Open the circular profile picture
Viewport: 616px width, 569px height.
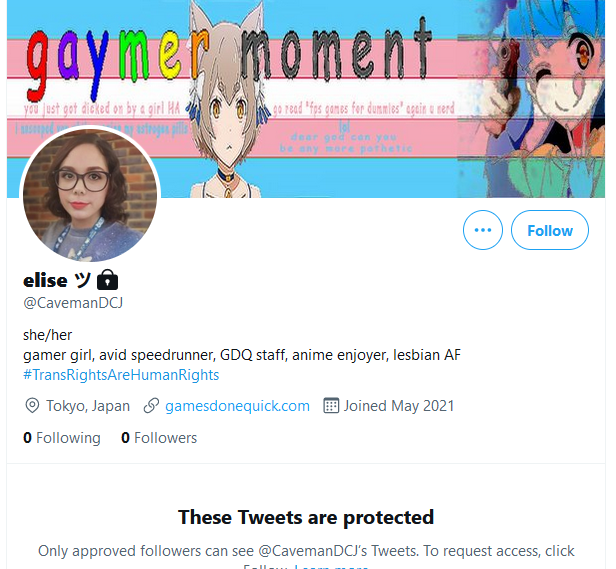pos(90,195)
